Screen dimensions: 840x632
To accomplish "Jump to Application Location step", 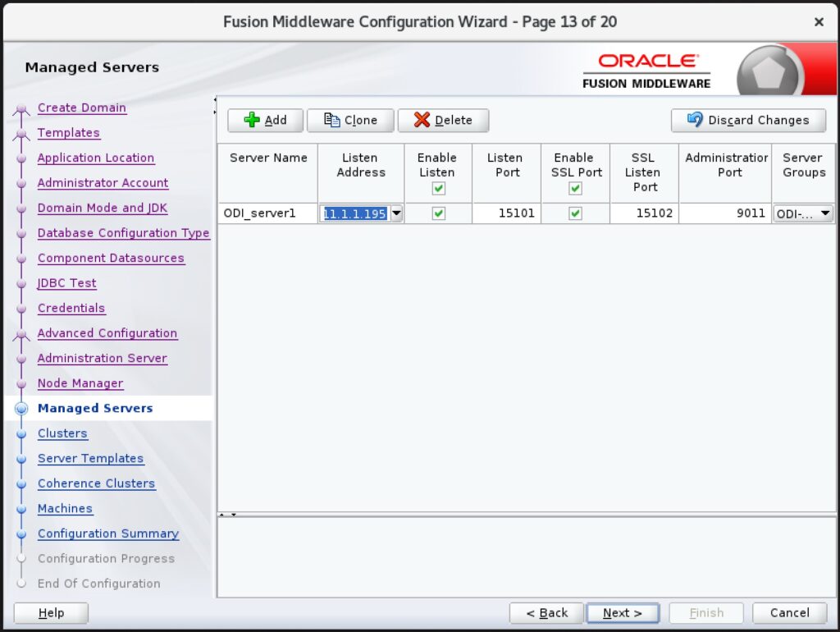I will click(96, 158).
